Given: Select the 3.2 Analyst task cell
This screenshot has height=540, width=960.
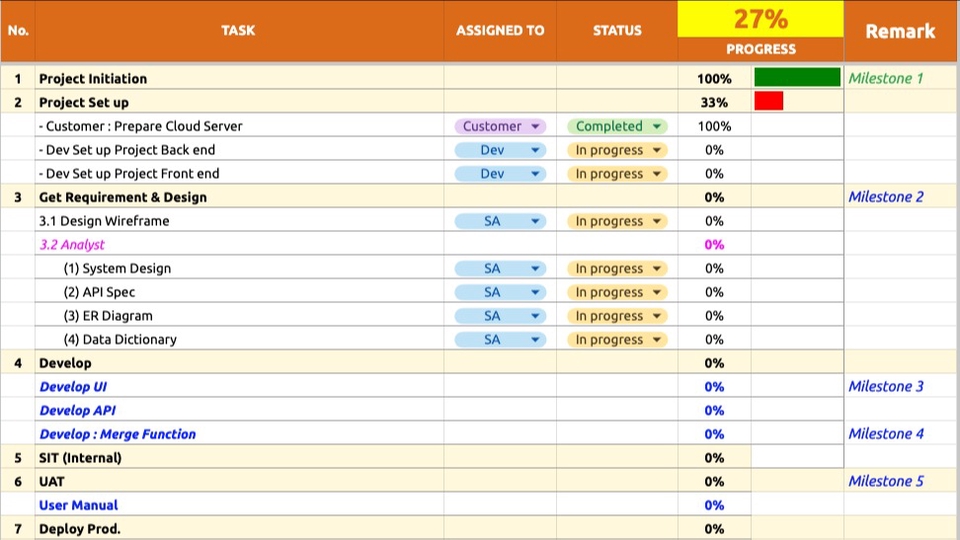Looking at the screenshot, I should (x=239, y=244).
